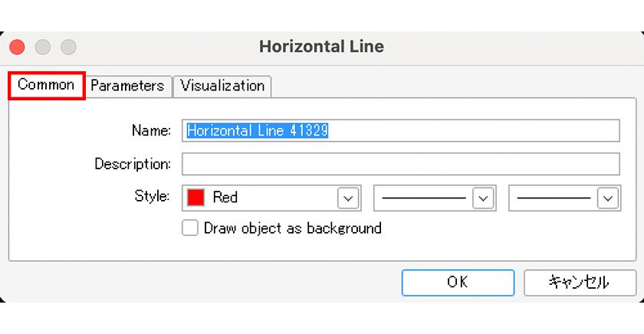Click the Red color name text

point(225,198)
